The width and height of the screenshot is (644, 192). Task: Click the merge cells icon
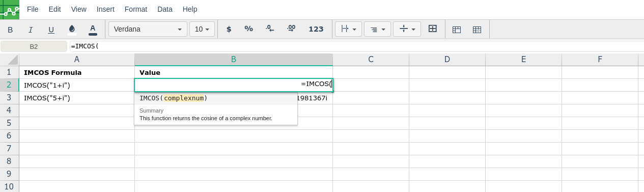point(433,29)
